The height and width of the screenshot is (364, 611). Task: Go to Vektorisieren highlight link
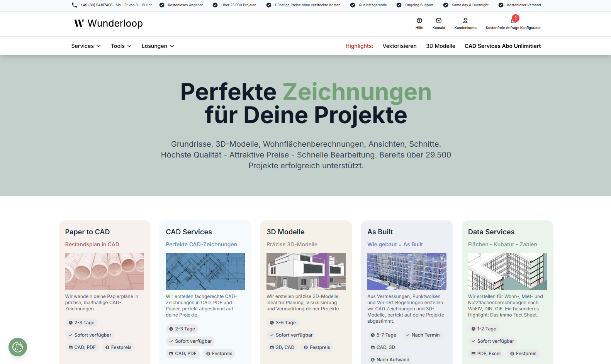coord(399,46)
